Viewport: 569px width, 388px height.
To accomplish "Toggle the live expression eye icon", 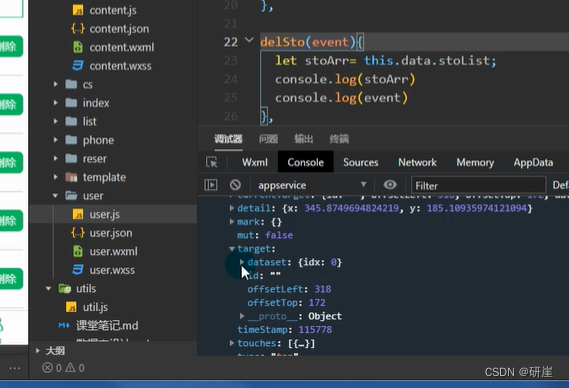I will tap(390, 185).
